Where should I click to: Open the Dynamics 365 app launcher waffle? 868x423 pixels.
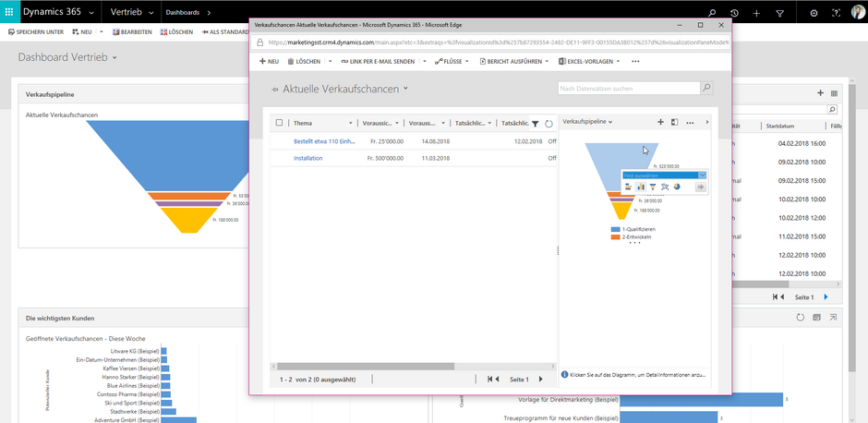9,12
